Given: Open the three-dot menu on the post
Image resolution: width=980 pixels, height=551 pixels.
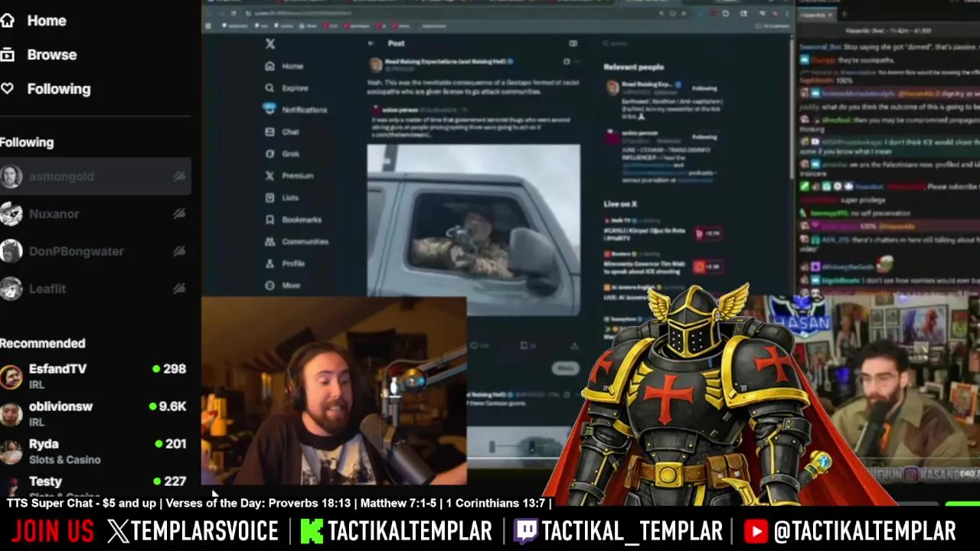Looking at the screenshot, I should tap(577, 61).
